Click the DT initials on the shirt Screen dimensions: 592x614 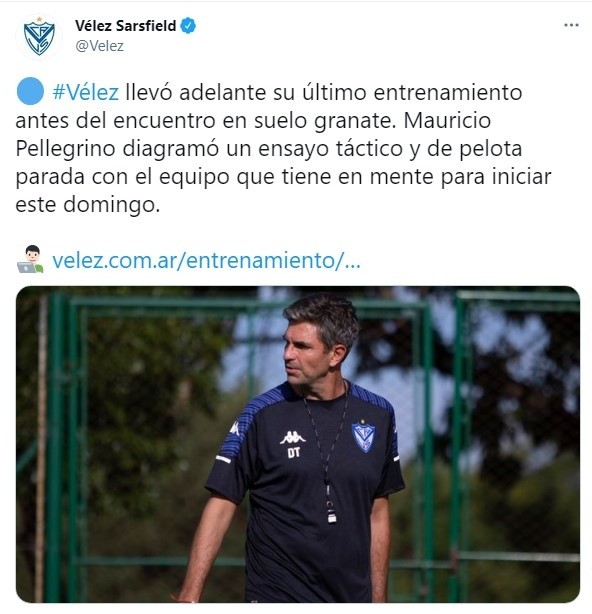pyautogui.click(x=294, y=453)
